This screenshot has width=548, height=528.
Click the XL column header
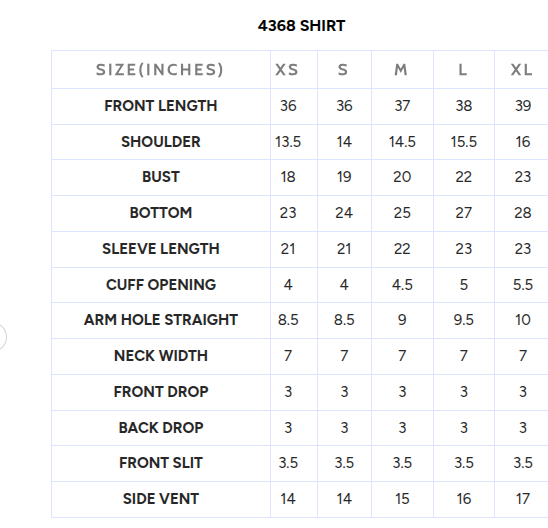pyautogui.click(x=521, y=70)
